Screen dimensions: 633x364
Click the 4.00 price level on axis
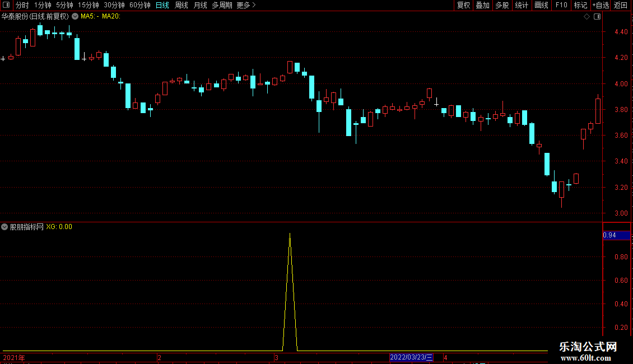click(x=621, y=84)
